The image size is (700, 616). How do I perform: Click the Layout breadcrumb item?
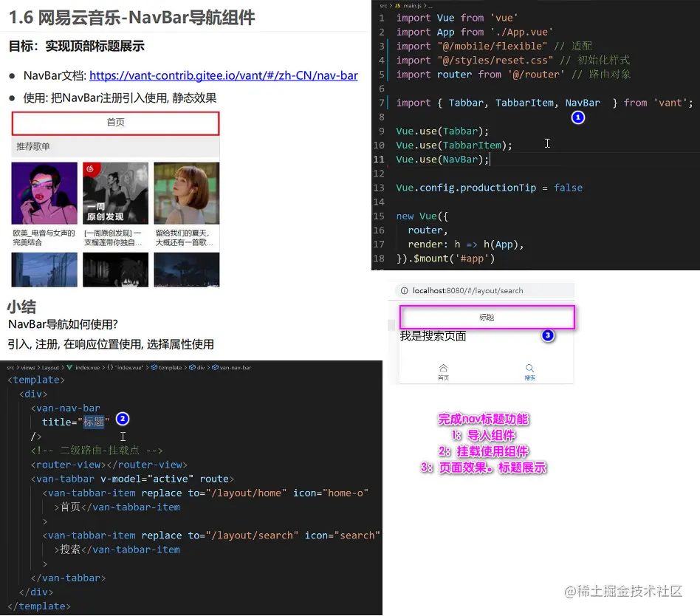50,368
